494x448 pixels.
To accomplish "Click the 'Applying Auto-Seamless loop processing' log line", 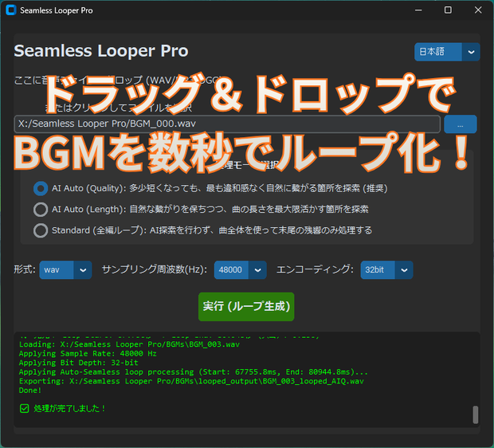I will point(194,372).
